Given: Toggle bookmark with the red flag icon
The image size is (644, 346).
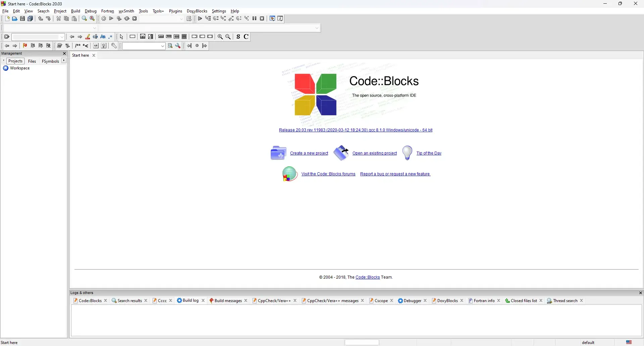Looking at the screenshot, I should (25, 46).
